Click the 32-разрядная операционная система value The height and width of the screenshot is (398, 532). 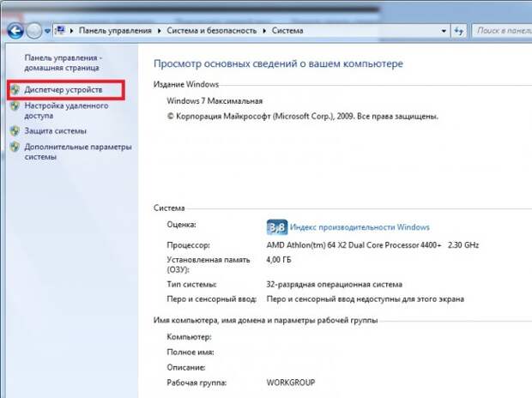[x=334, y=284]
